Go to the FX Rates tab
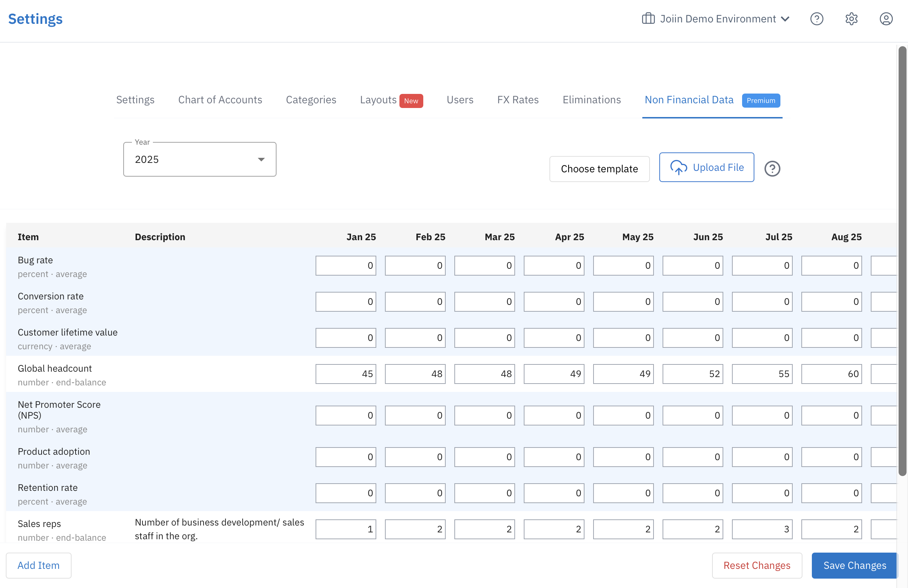The width and height of the screenshot is (908, 588). [x=518, y=100]
